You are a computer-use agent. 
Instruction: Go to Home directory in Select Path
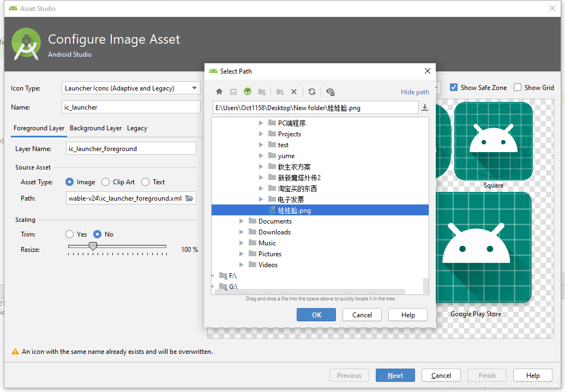219,92
